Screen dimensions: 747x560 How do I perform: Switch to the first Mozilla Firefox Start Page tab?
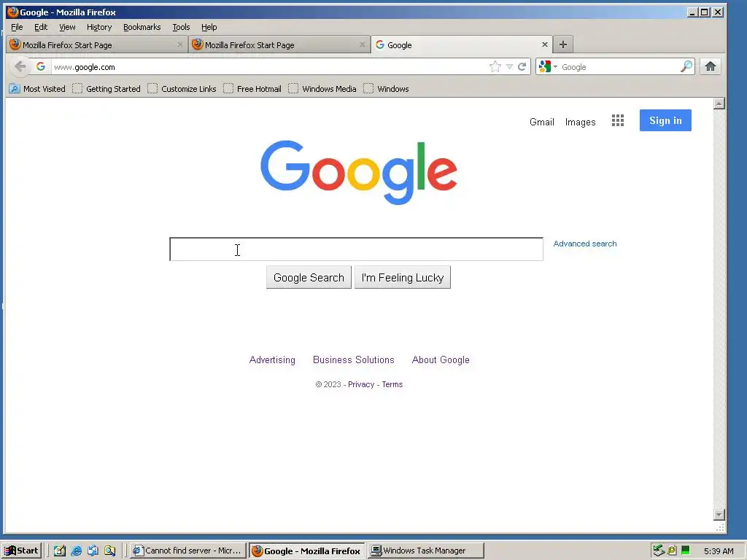tap(97, 44)
